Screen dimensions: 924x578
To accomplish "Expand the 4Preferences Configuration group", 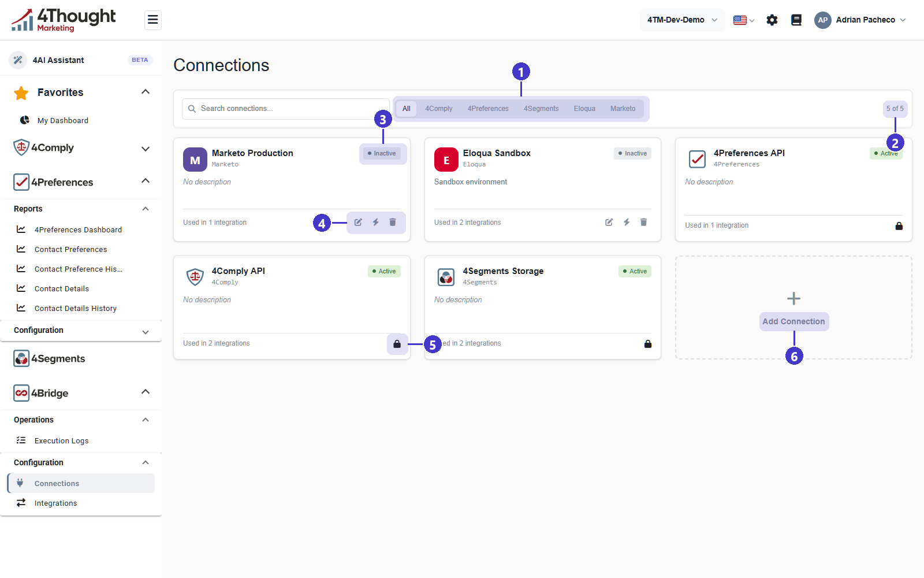I will pos(146,332).
